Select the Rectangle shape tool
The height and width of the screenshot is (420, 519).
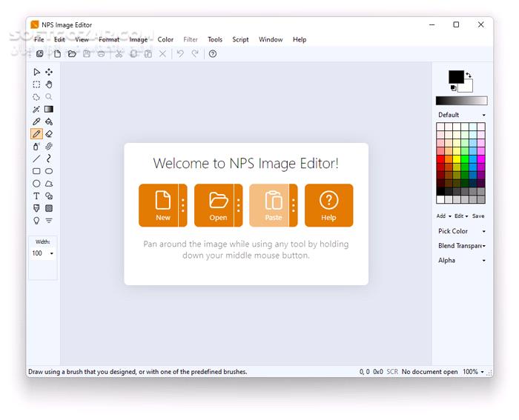pos(36,171)
